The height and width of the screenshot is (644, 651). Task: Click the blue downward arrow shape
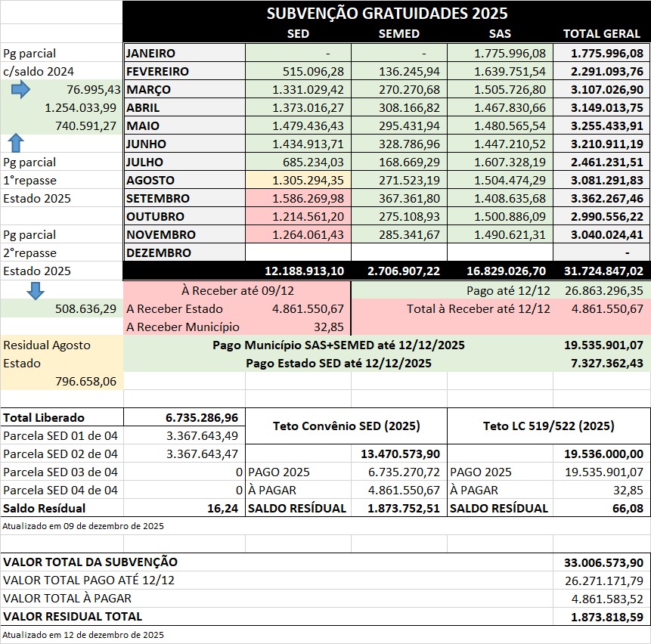[x=36, y=290]
